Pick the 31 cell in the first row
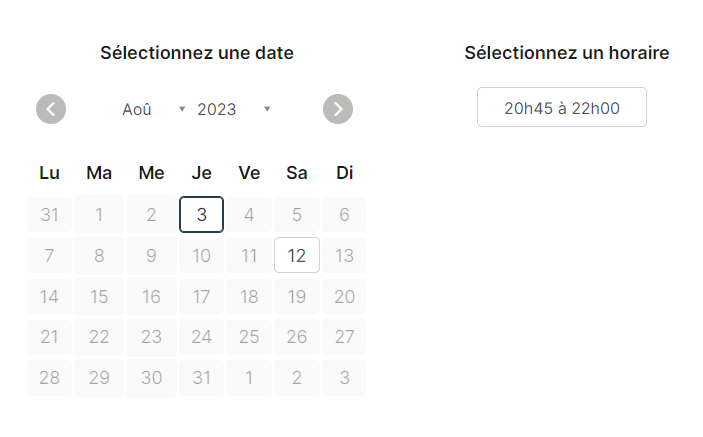The height and width of the screenshot is (437, 703). click(x=49, y=215)
